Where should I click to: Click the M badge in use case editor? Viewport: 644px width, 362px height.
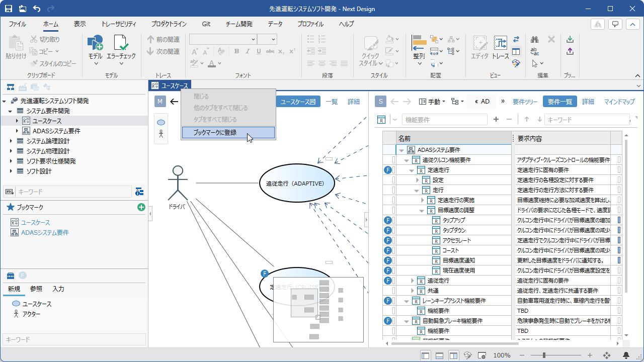pyautogui.click(x=160, y=102)
